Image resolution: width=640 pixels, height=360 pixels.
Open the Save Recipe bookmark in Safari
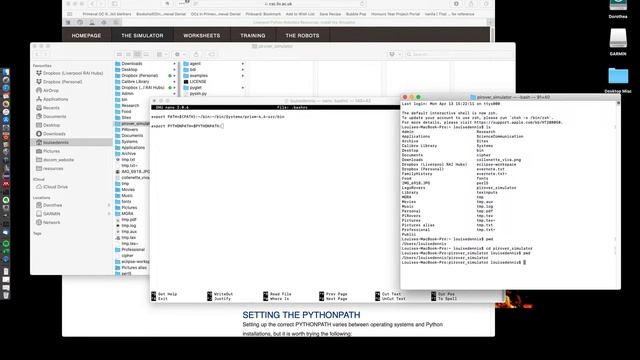click(x=330, y=14)
